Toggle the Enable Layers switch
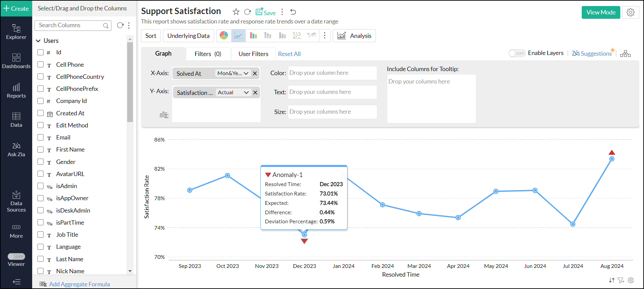Screen dimensions: 644x289 517,53
